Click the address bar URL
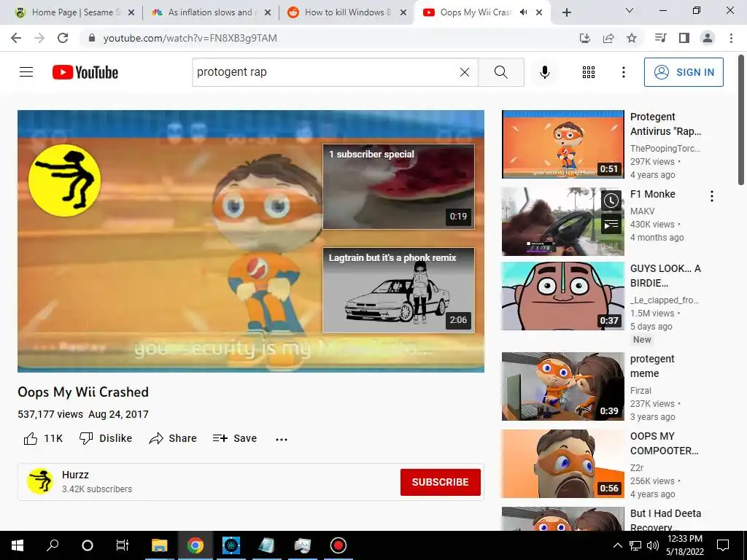The width and height of the screenshot is (747, 560). (190, 38)
